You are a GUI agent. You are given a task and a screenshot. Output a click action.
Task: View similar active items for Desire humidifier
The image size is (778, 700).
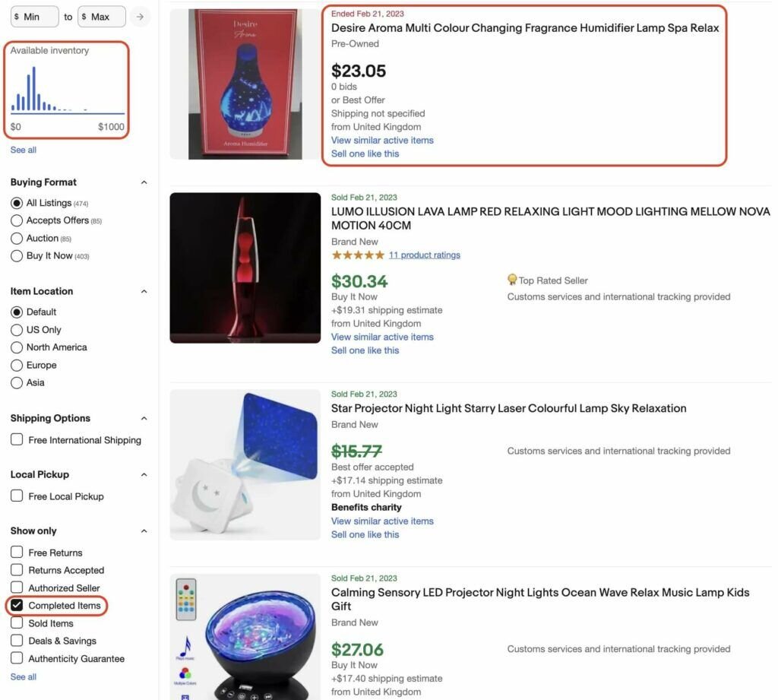[382, 140]
